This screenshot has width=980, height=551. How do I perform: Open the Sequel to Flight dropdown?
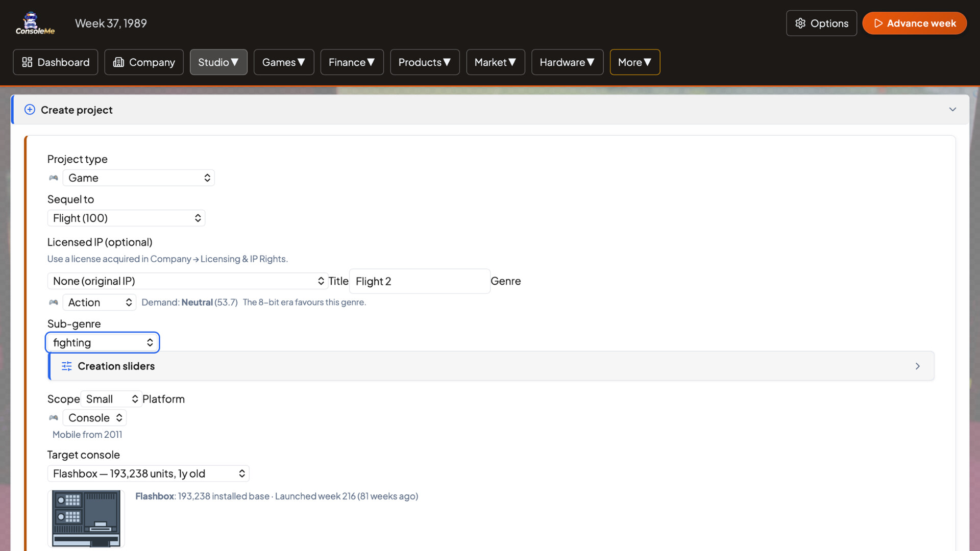[126, 218]
